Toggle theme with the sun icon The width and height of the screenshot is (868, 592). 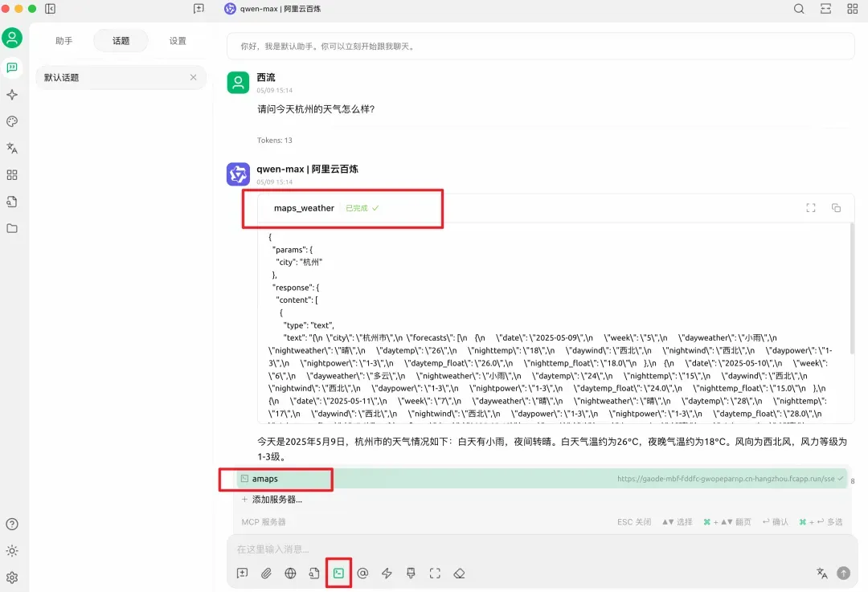point(11,550)
